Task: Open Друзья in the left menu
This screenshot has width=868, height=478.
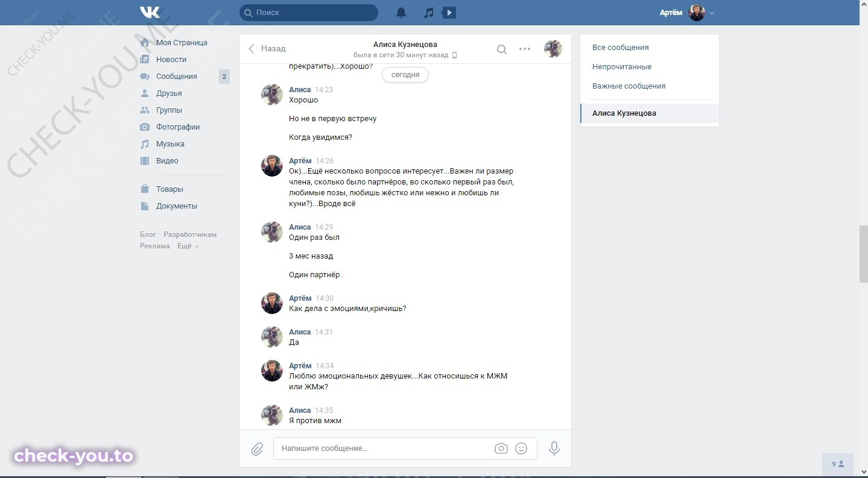Action: click(x=169, y=93)
